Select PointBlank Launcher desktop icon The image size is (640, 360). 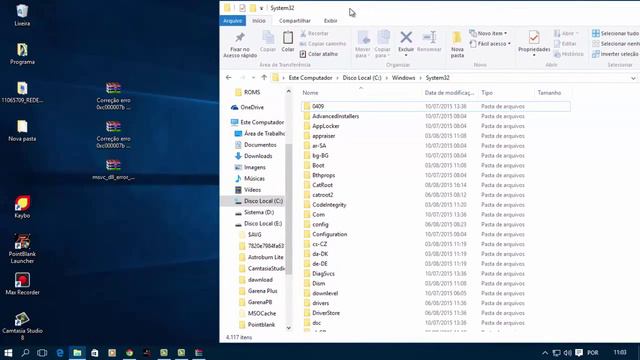pos(22,249)
